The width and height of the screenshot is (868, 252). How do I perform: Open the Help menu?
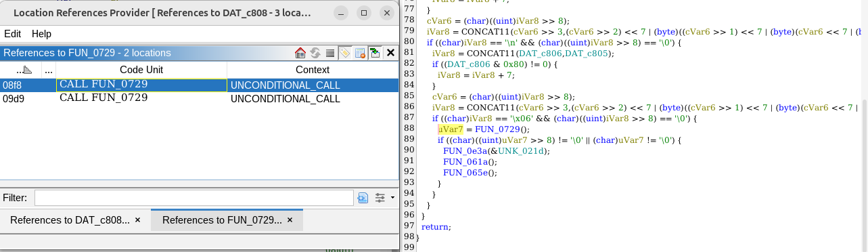click(41, 33)
